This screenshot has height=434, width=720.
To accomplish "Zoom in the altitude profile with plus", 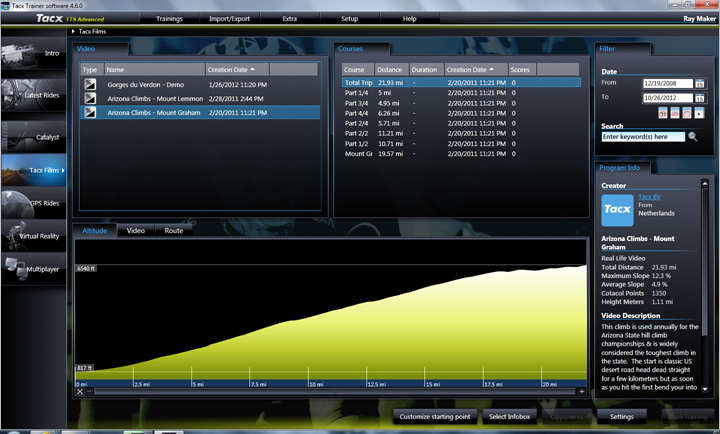I will click(x=582, y=391).
